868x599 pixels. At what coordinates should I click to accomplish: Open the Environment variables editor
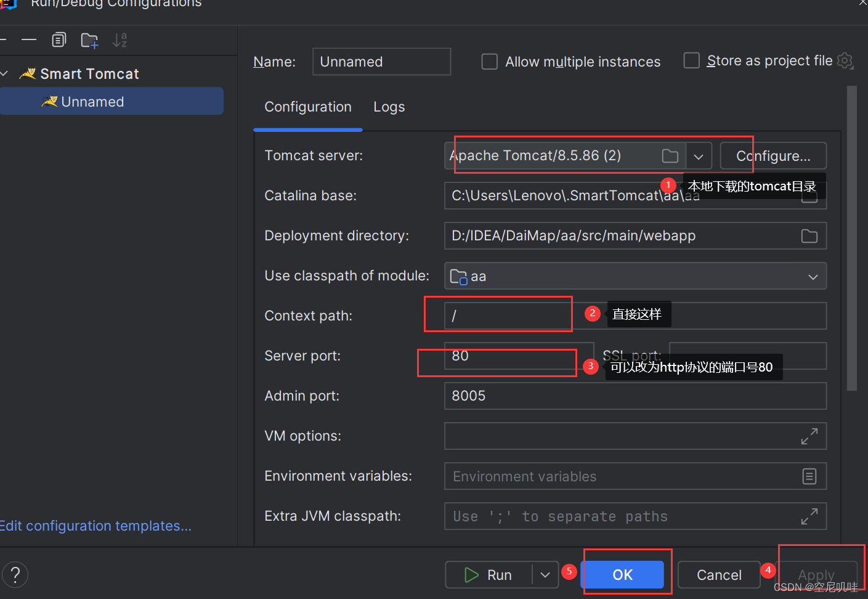(809, 476)
